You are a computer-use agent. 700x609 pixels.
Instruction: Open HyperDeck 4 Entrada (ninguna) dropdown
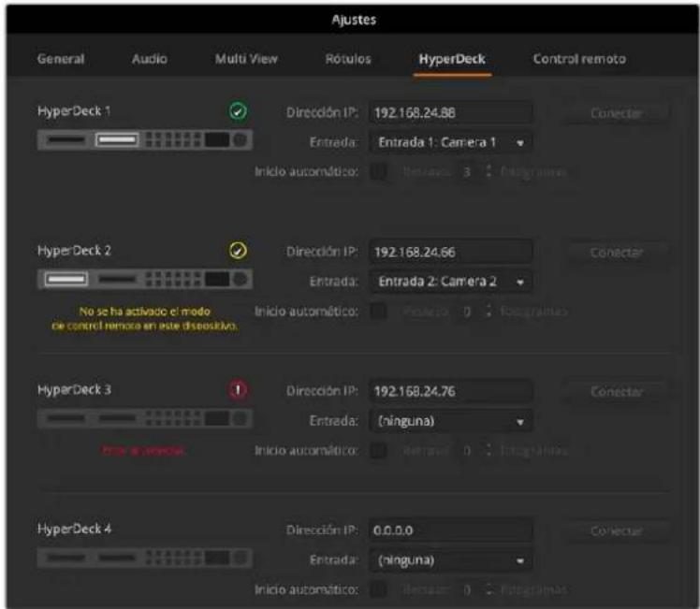point(450,560)
